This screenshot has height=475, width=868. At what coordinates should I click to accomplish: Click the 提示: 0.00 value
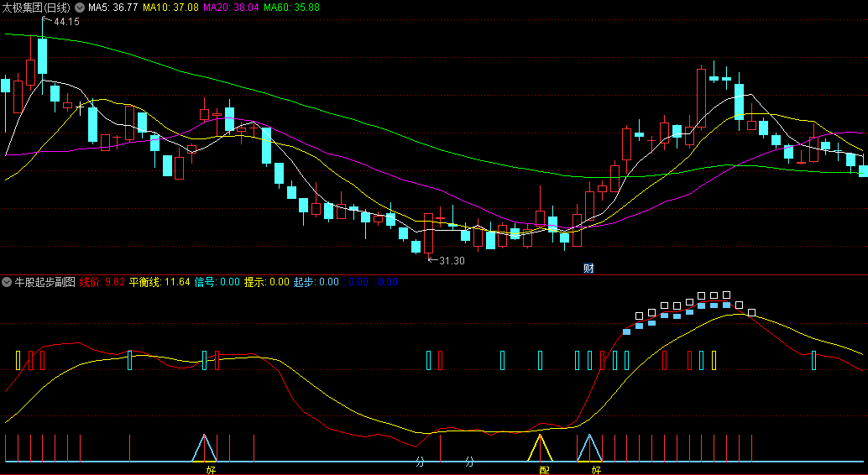[x=267, y=282]
